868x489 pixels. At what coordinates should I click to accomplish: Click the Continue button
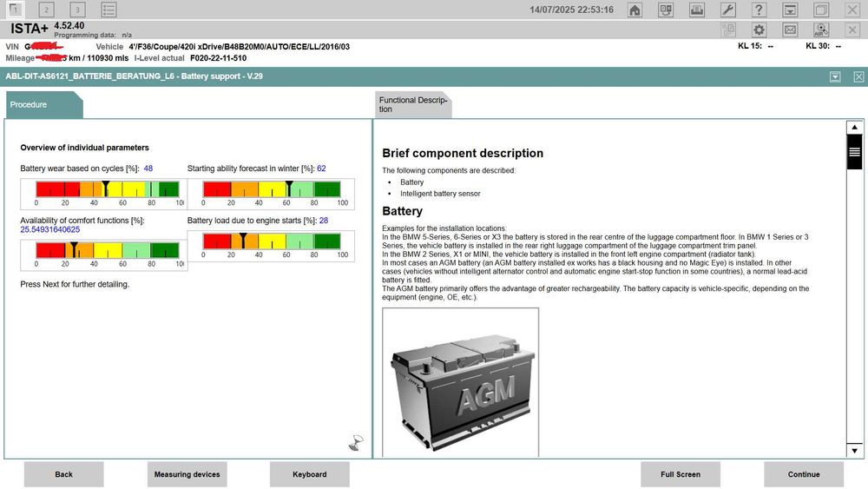coord(804,474)
